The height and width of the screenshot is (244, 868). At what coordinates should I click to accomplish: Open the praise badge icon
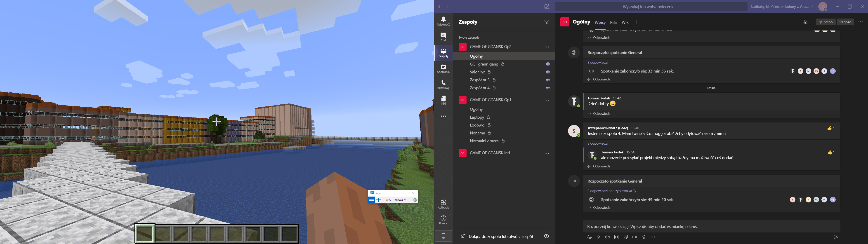coord(644,237)
